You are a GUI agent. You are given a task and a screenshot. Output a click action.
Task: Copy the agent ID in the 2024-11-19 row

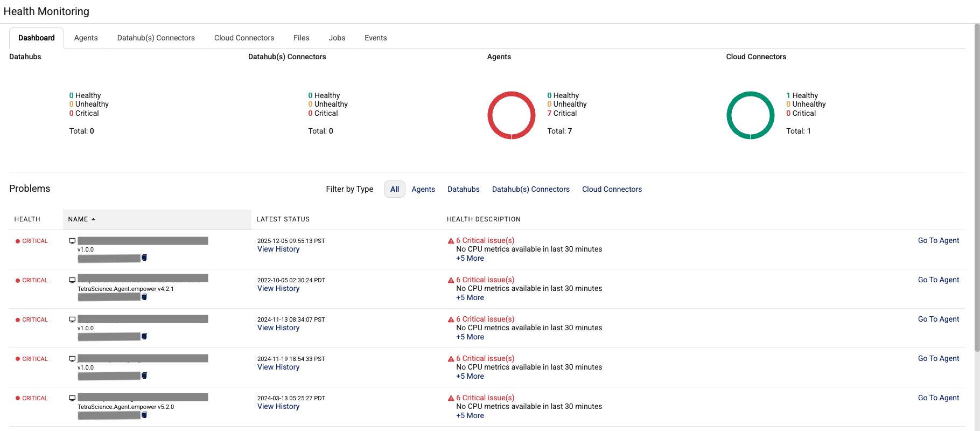click(144, 376)
